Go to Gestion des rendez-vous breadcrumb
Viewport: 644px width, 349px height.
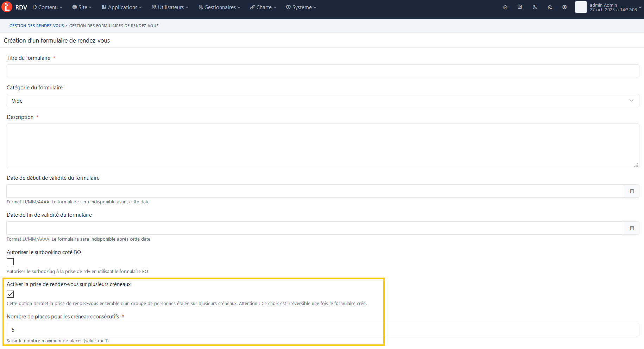click(x=37, y=26)
